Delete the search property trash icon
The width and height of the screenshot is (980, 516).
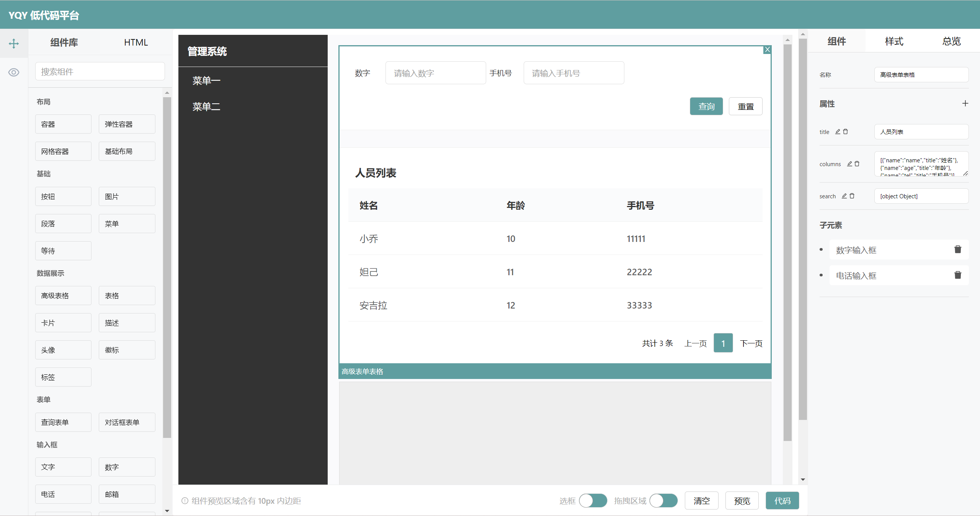[x=852, y=196]
